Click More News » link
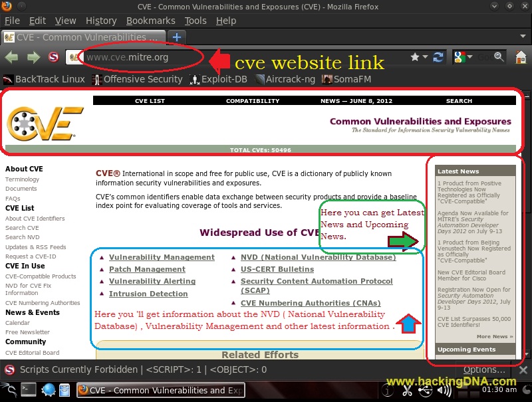 pyautogui.click(x=495, y=337)
